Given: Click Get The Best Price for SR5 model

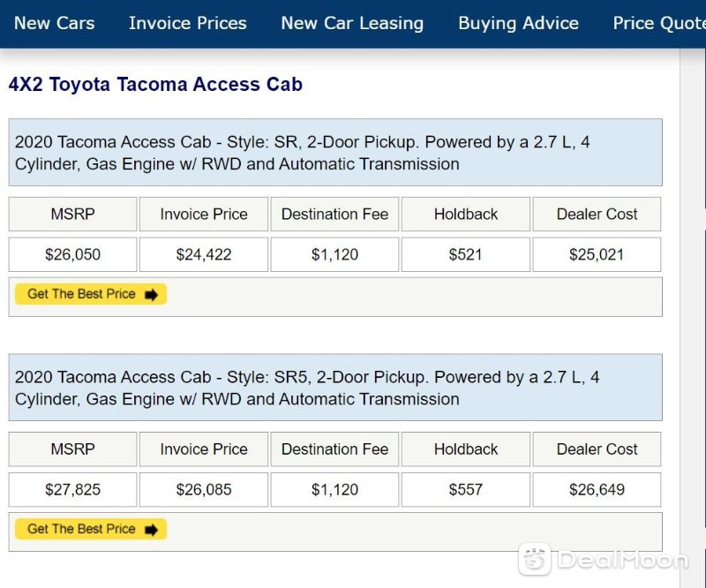Looking at the screenshot, I should [91, 529].
